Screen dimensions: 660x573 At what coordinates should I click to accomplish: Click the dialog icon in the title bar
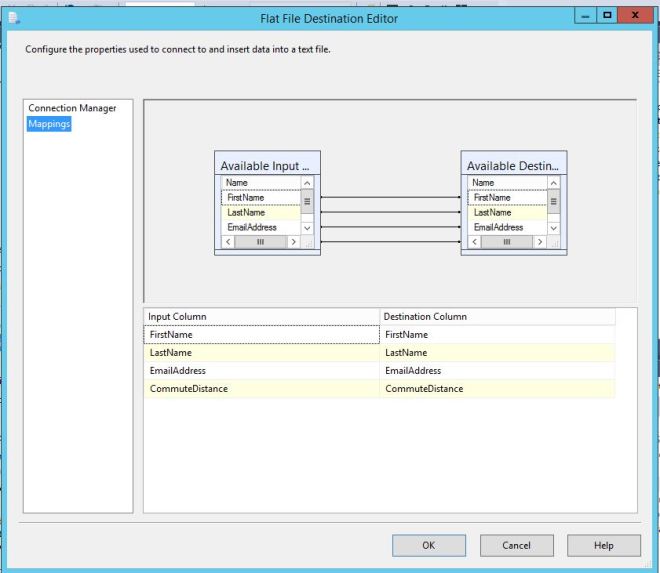click(x=13, y=17)
